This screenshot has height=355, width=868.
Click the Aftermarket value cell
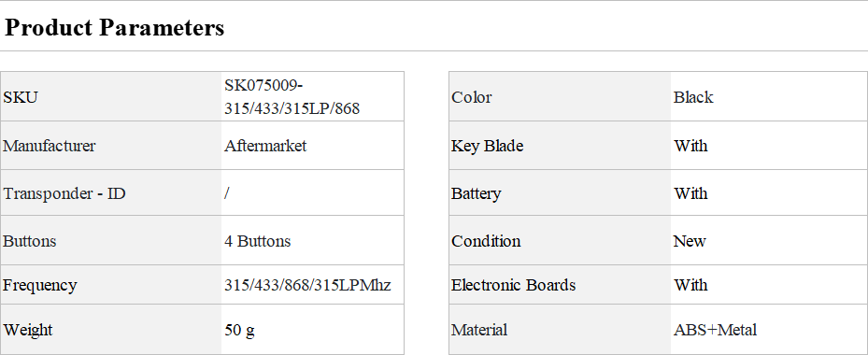[313, 146]
